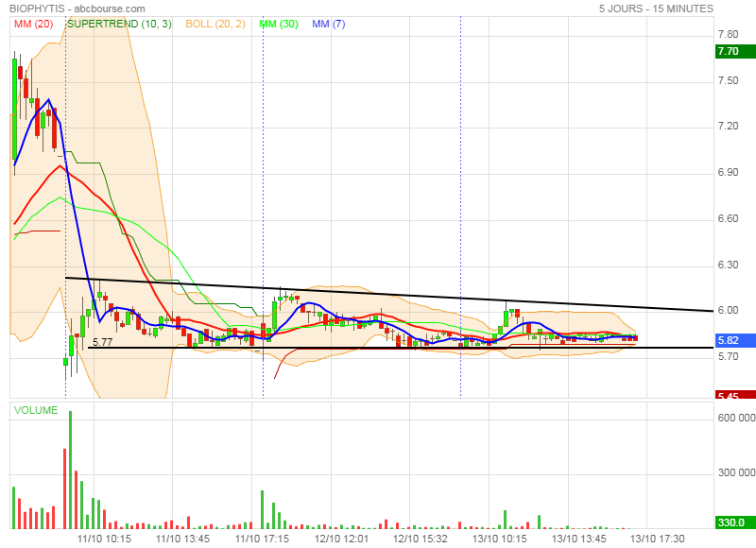This screenshot has height=548, width=756.
Task: Select the green MM (30) legend label
Action: tap(279, 25)
